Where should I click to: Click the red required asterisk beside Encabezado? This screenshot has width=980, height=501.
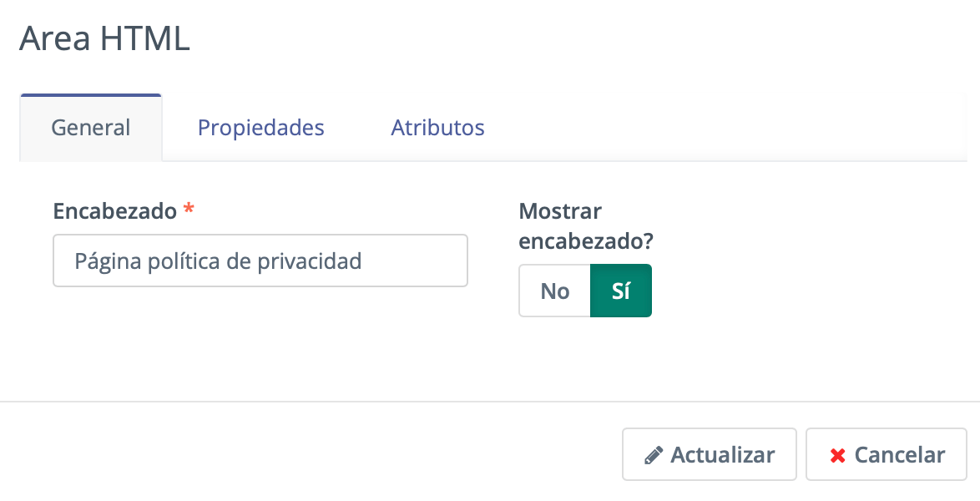189,210
